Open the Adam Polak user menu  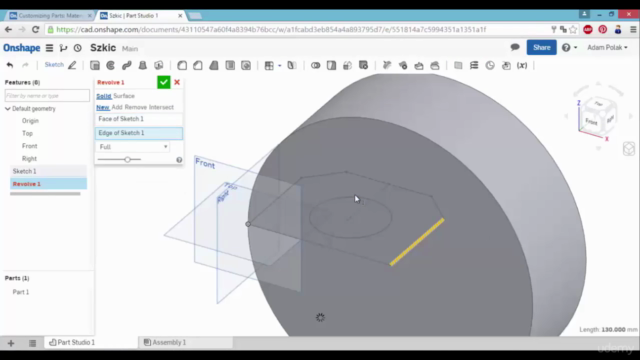pos(607,47)
